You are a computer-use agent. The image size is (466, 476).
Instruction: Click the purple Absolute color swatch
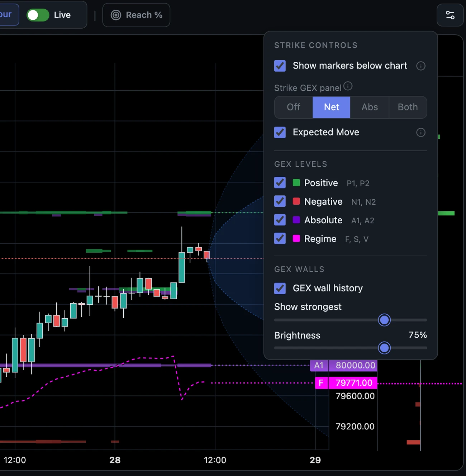(x=296, y=220)
